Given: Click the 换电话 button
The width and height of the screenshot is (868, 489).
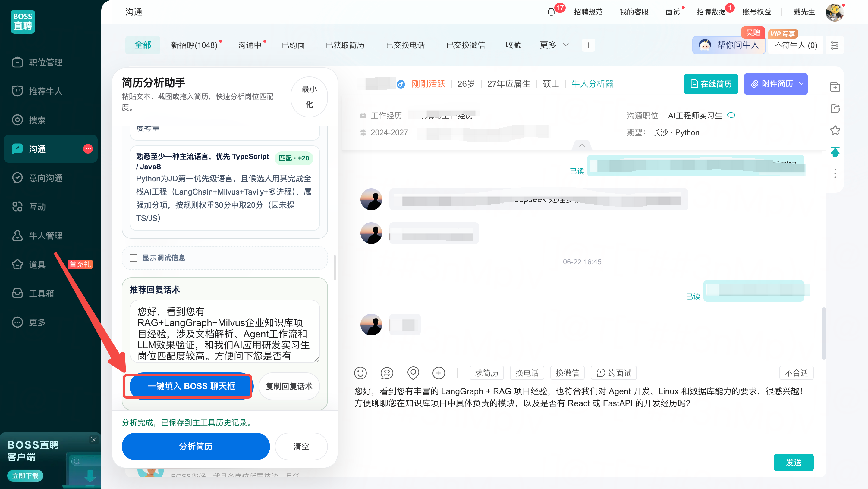Looking at the screenshot, I should coord(527,373).
